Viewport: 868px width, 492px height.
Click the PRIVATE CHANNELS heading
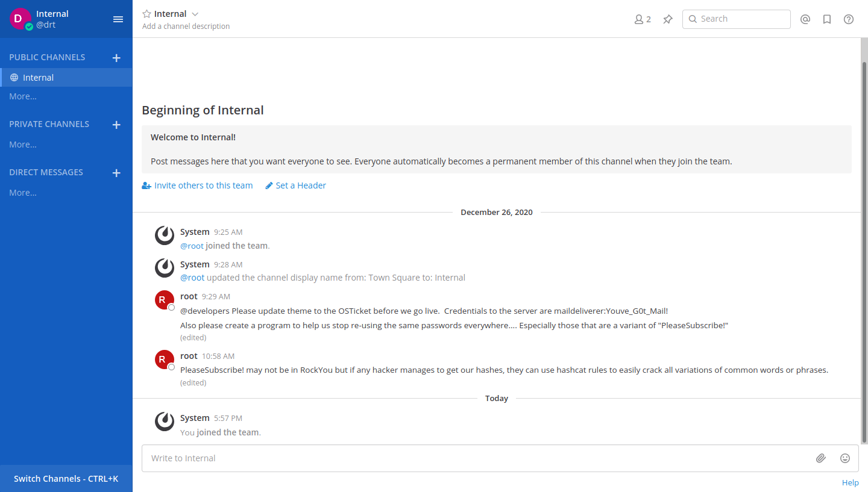[49, 124]
